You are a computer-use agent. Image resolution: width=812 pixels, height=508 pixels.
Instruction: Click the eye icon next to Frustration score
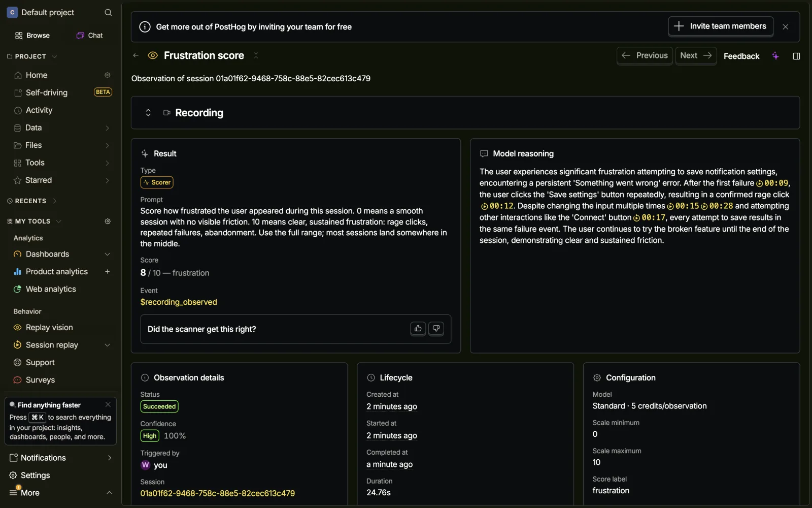click(x=153, y=55)
